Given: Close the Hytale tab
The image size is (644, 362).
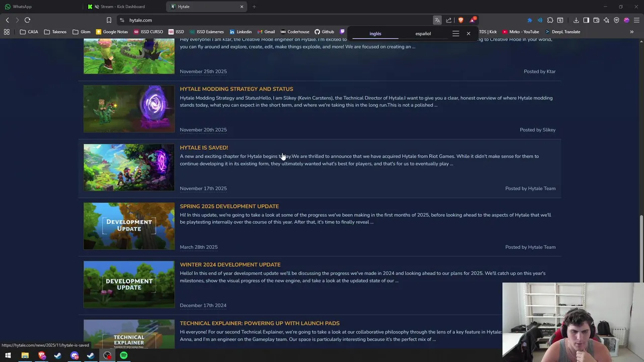Looking at the screenshot, I should click(x=242, y=7).
